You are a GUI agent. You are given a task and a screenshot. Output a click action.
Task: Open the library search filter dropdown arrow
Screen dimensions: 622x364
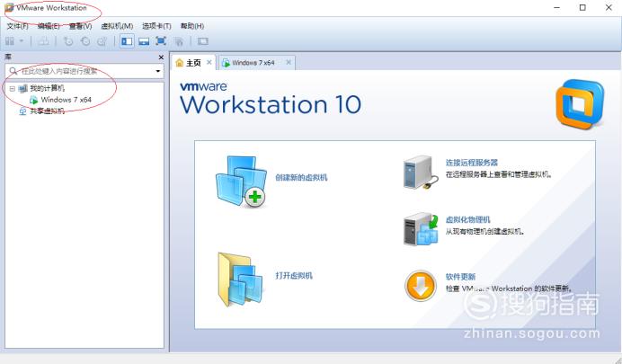[158, 71]
